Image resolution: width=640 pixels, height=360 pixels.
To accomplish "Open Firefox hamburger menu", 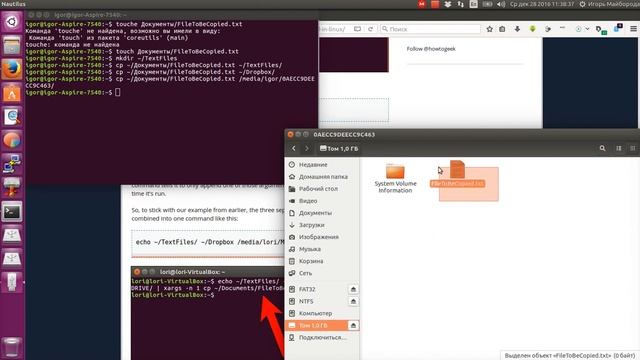I will pos(633,29).
